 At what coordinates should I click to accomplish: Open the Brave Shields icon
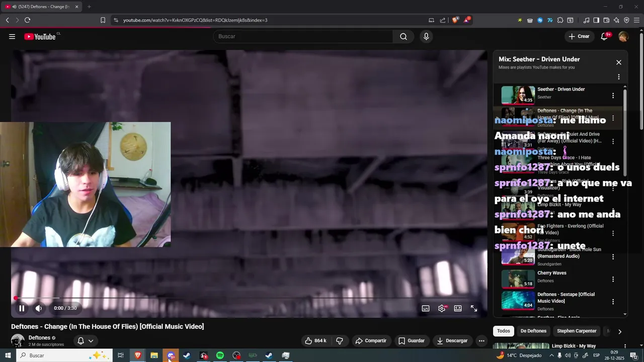click(455, 20)
